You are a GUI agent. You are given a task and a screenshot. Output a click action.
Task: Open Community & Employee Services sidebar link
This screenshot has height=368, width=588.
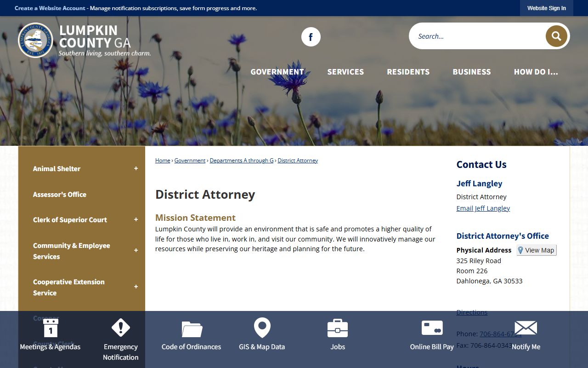click(x=72, y=251)
